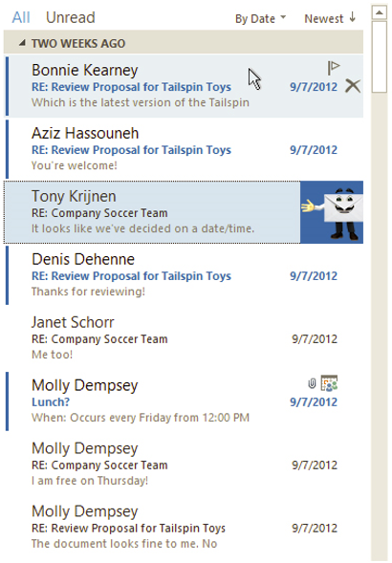Delete Bonnie Kearney's message with the X icon

click(x=353, y=86)
